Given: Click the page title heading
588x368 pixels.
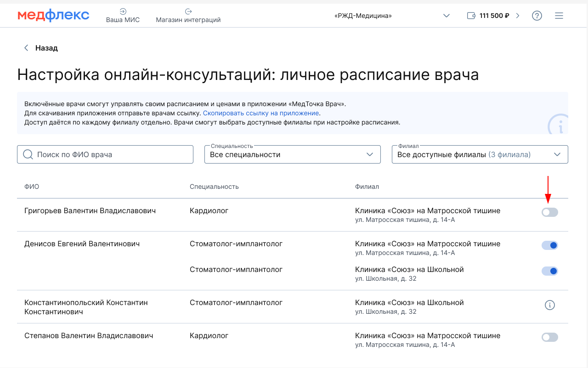Looking at the screenshot, I should tap(248, 74).
